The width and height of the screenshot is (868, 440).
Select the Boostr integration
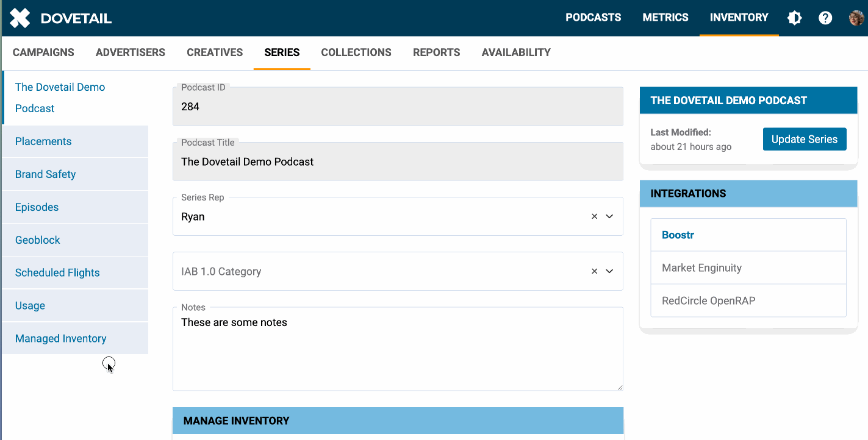748,235
